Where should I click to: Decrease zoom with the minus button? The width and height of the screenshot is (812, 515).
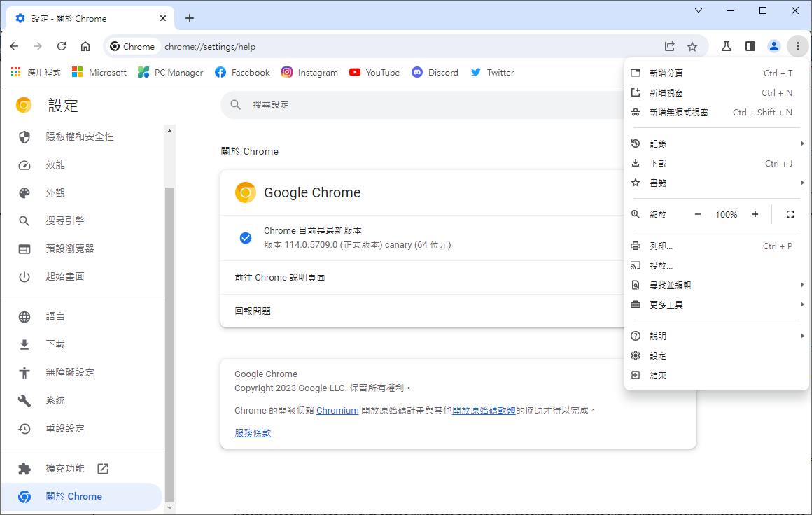coord(698,214)
